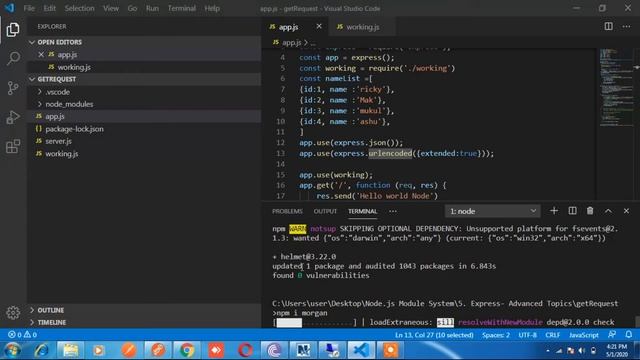Show hidden system tray icons arrow
This screenshot has width=640, height=360.
(x=548, y=351)
